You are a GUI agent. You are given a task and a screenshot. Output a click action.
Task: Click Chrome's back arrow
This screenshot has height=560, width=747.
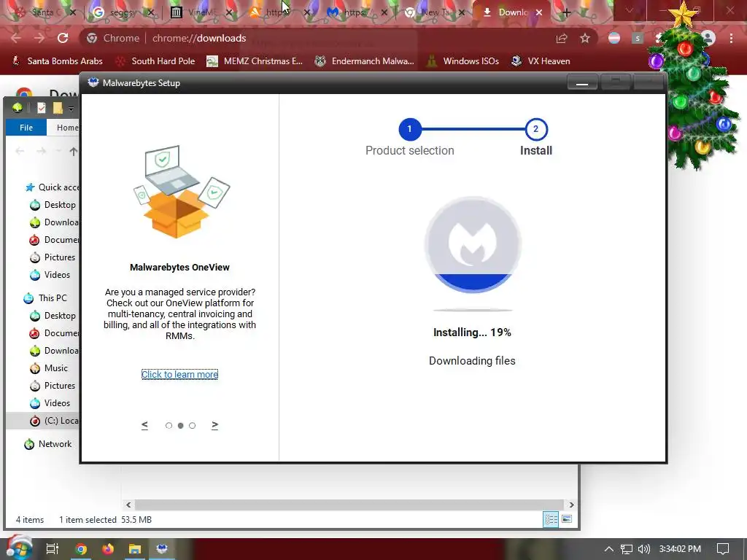pyautogui.click(x=16, y=38)
